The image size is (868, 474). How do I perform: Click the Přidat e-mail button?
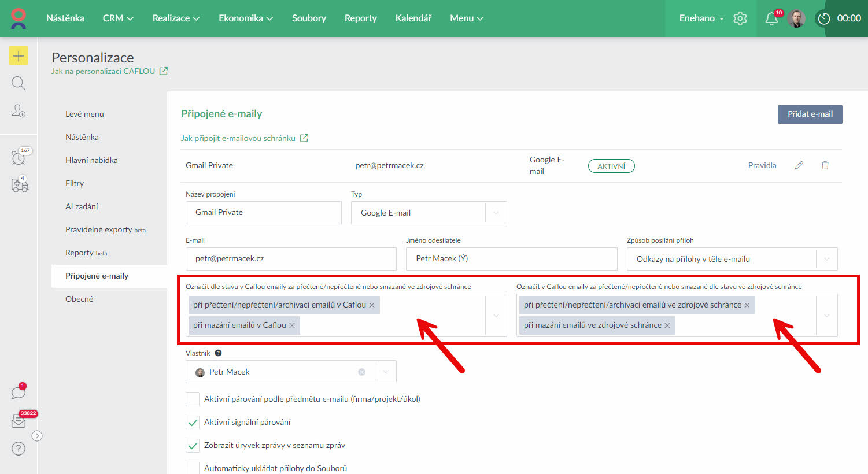(x=810, y=114)
